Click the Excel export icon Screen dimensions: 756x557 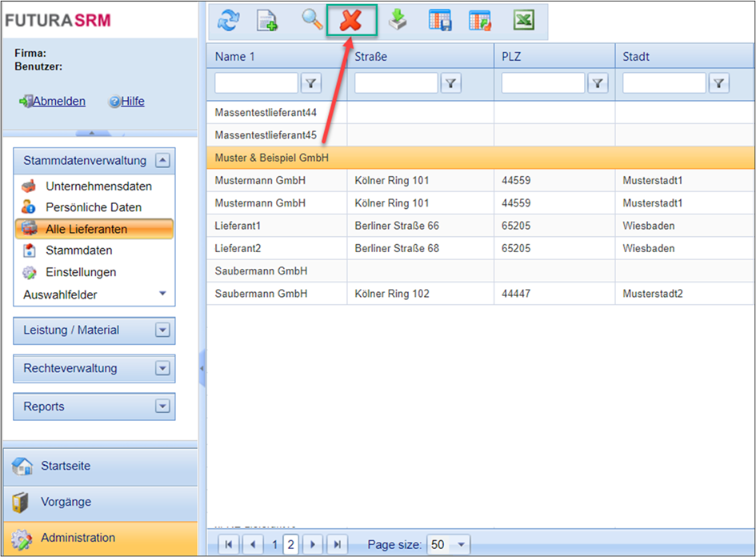524,21
